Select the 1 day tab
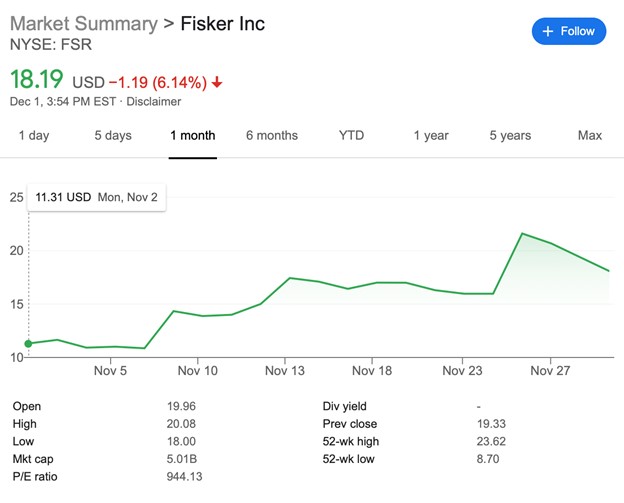624x503 pixels. 33,135
